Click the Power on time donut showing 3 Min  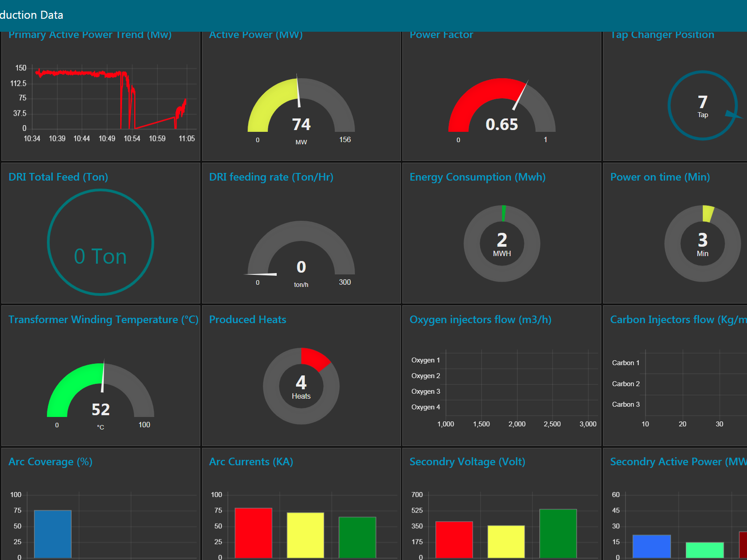702,243
